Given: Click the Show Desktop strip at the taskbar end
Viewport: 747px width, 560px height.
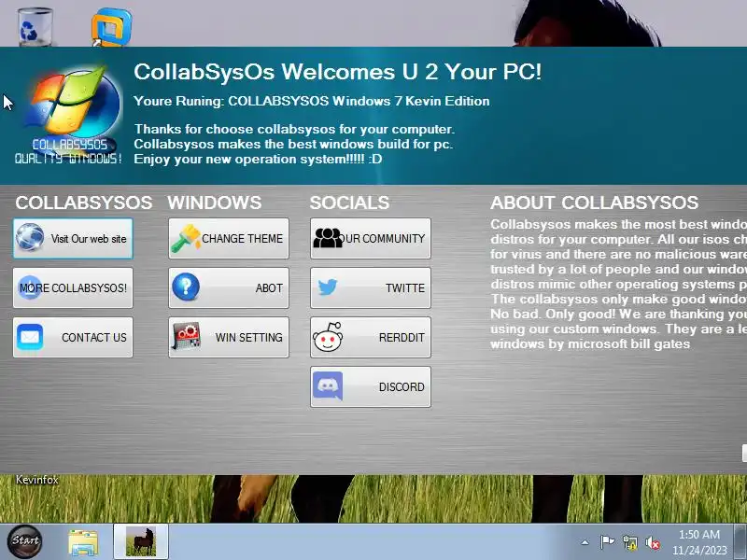Looking at the screenshot, I should coord(740,542).
